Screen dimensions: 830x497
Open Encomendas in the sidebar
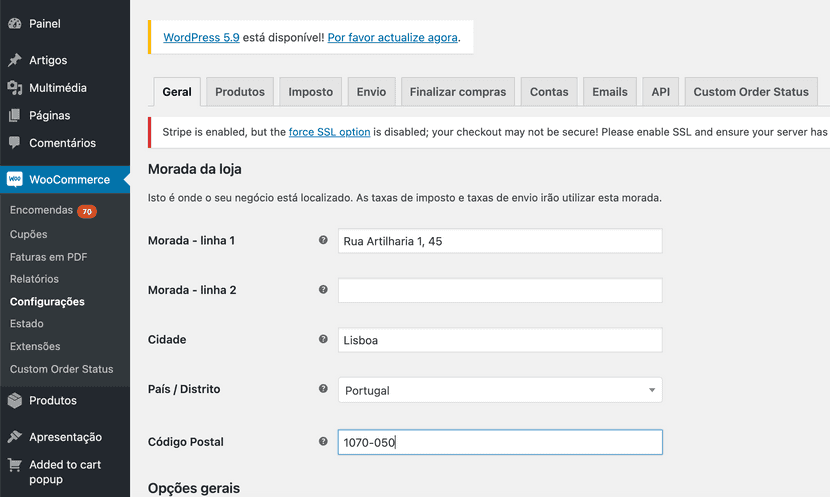41,211
